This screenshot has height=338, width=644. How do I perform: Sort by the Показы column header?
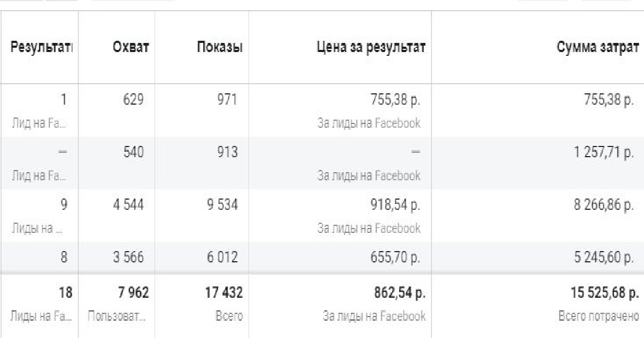pos(219,47)
